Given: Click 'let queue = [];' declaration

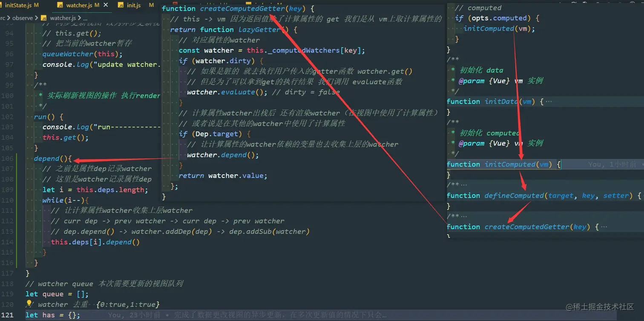Looking at the screenshot, I should (57, 294).
